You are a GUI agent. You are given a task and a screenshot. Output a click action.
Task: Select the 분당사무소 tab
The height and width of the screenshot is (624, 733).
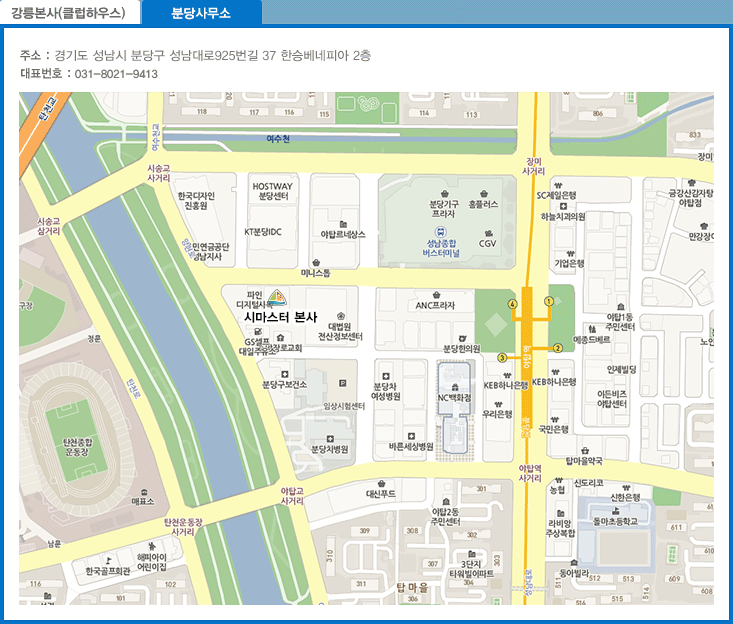tap(201, 13)
